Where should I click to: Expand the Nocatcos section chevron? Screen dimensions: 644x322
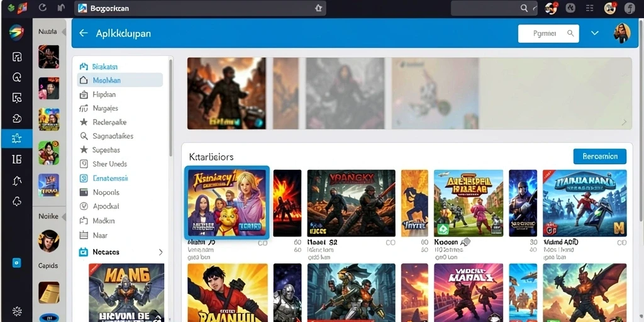160,252
